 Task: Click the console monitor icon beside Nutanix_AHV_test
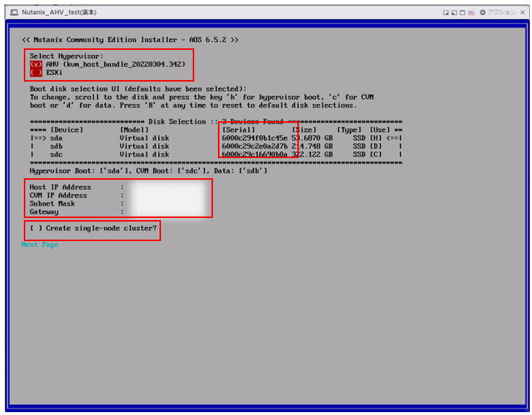point(14,12)
